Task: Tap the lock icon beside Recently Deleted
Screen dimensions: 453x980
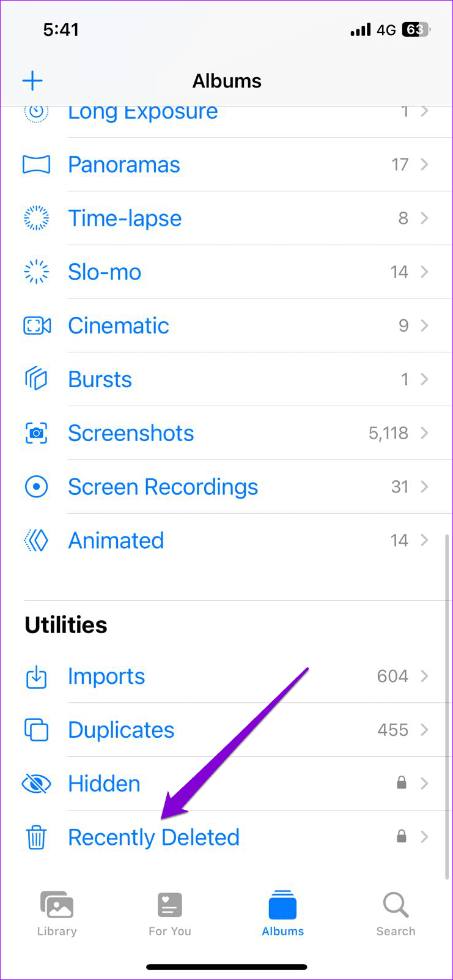Action: click(x=402, y=837)
